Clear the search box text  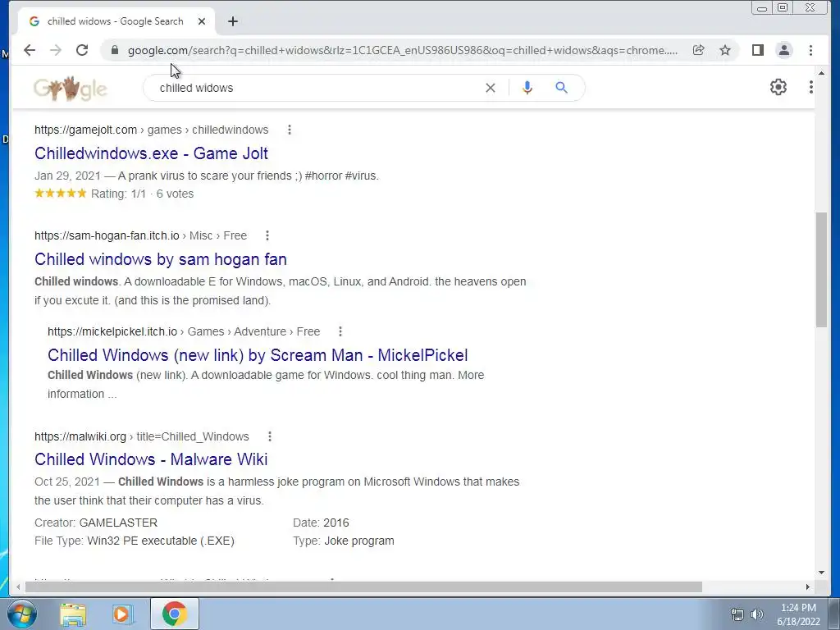491,88
